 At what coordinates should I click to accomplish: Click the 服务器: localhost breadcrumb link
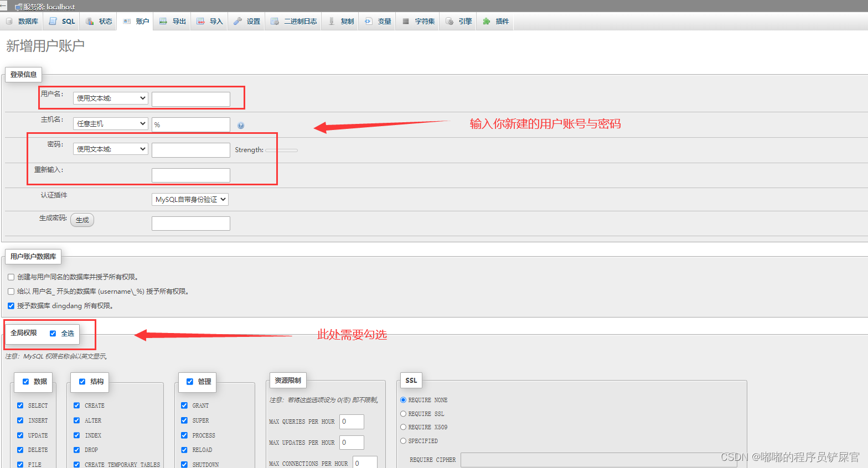49,7
